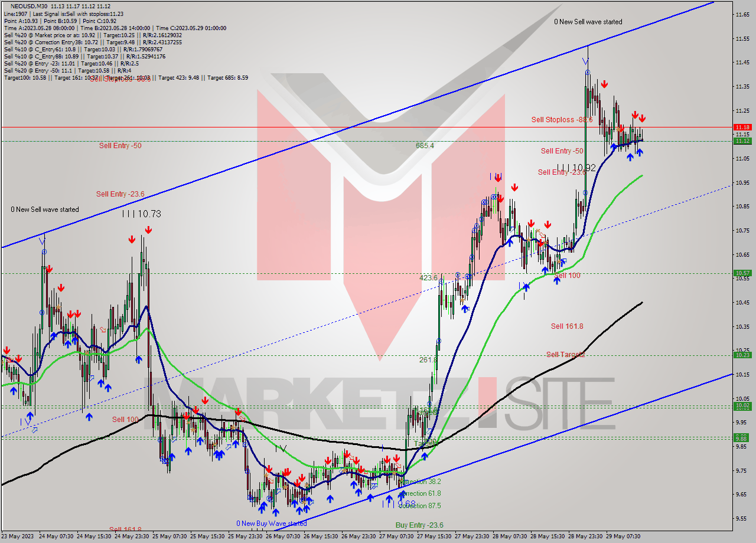Click '25 May 15:30' on time axis
Viewport: 756px width, 543px height.
pyautogui.click(x=208, y=537)
